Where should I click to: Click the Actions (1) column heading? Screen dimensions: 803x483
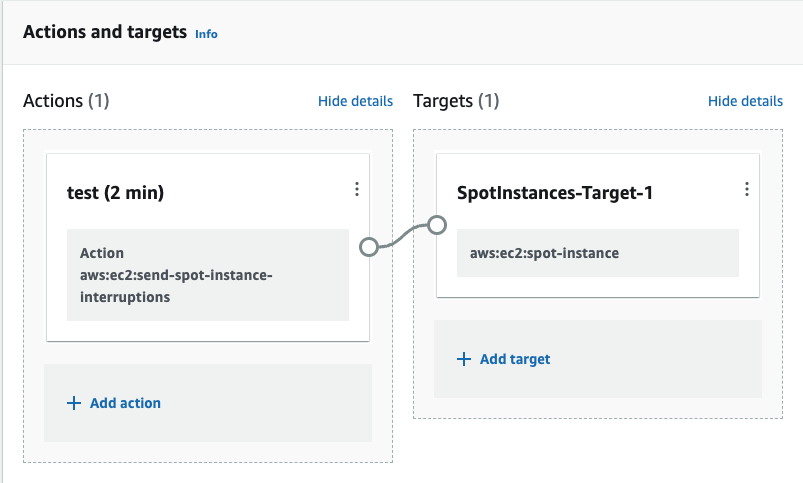pyautogui.click(x=66, y=101)
